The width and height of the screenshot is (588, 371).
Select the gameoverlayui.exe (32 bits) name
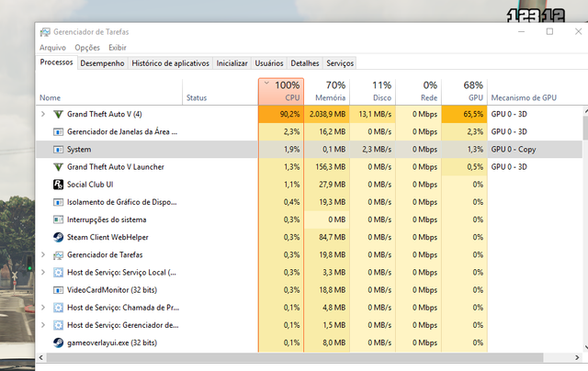[x=112, y=343]
